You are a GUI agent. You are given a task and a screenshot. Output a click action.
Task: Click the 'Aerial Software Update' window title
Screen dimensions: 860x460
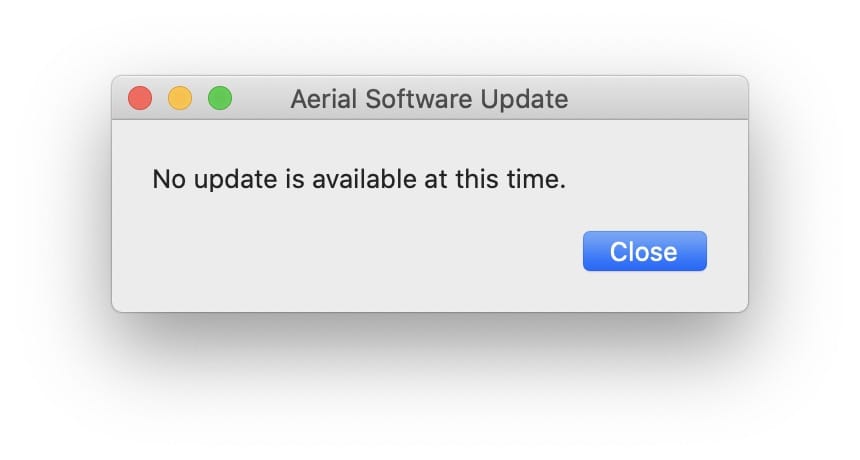(x=429, y=99)
